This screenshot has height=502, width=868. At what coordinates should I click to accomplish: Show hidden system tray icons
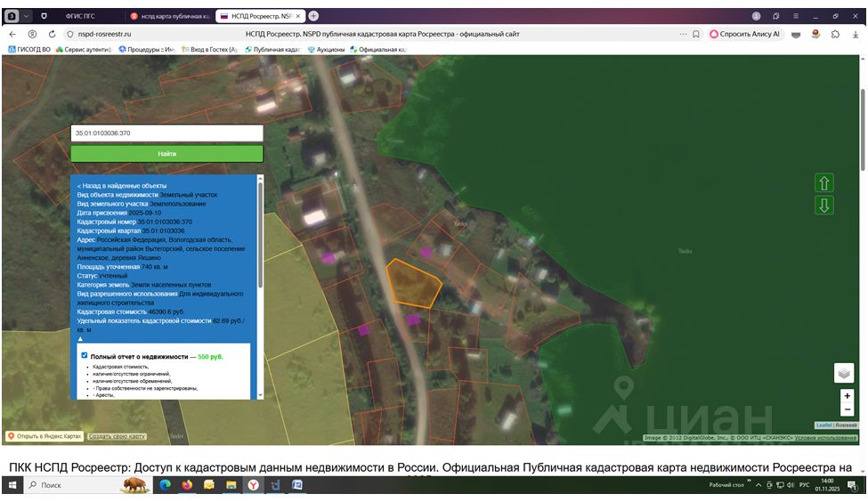(758, 485)
